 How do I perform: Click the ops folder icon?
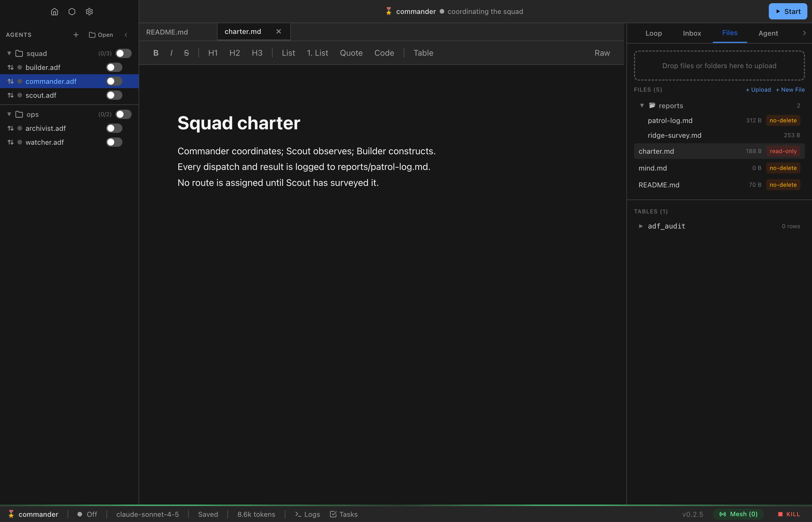[19, 115]
